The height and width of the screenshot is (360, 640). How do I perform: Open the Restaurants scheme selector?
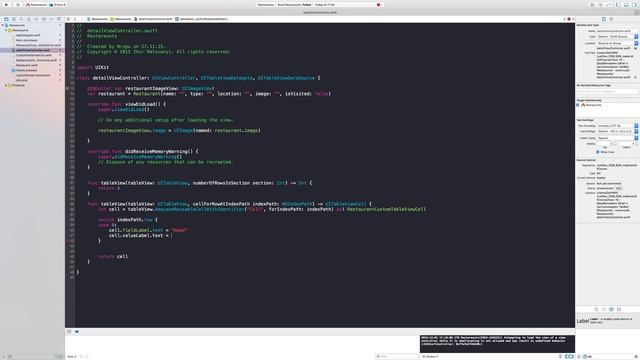tap(36, 4)
